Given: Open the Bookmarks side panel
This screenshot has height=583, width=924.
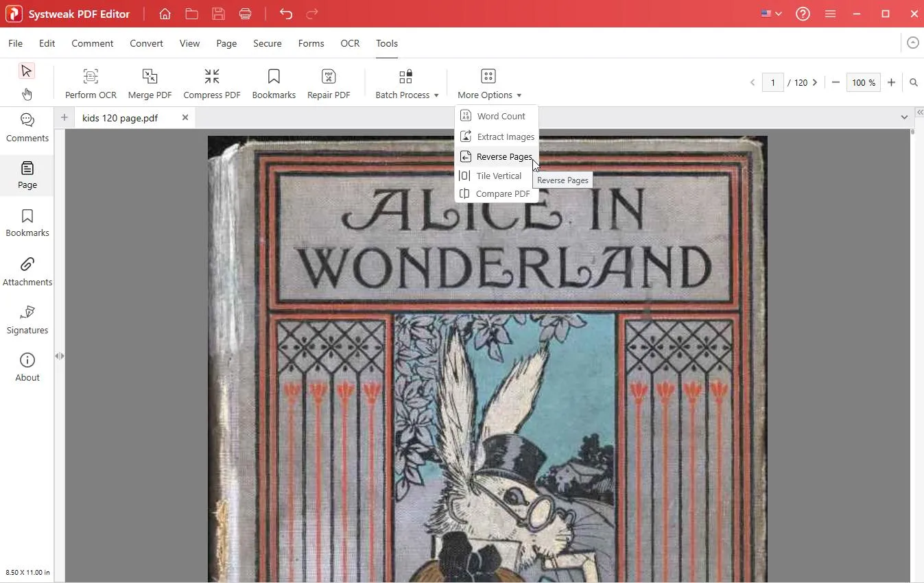Looking at the screenshot, I should pyautogui.click(x=27, y=223).
